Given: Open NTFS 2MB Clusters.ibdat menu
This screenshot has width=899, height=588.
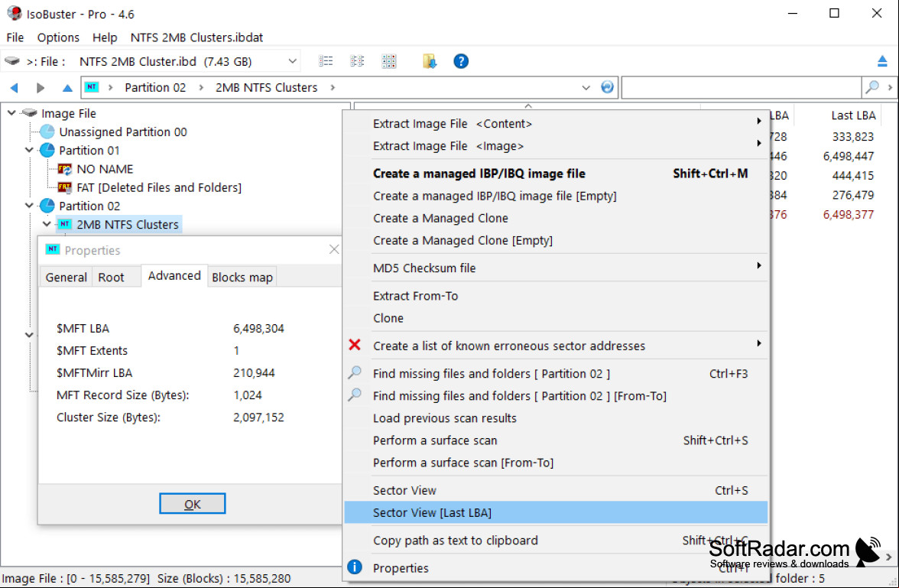Looking at the screenshot, I should click(196, 37).
